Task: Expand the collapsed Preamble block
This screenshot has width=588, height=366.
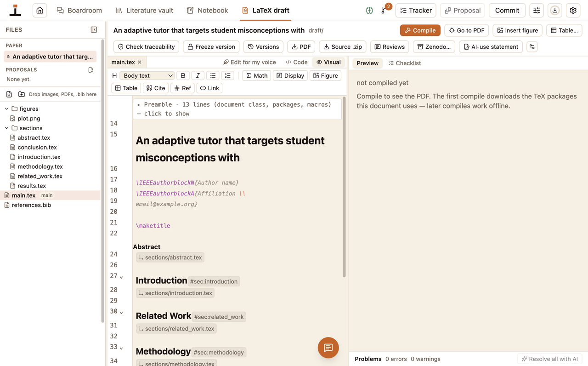Action: click(x=237, y=109)
